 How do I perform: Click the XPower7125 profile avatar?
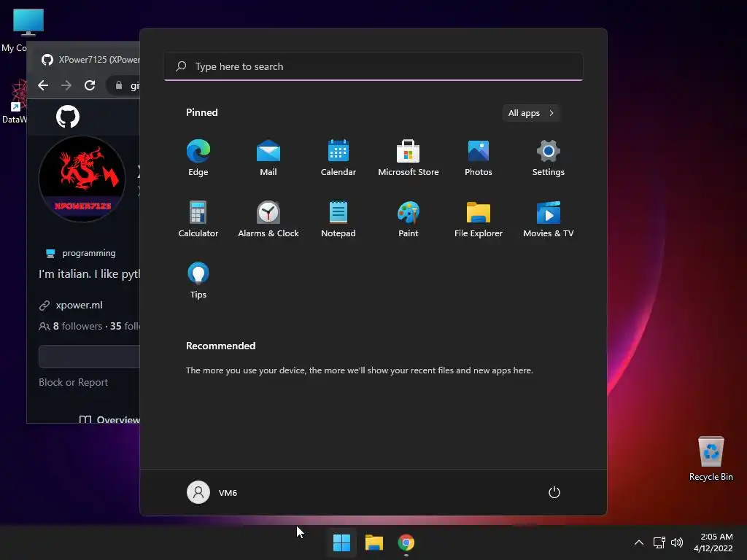[82, 179]
